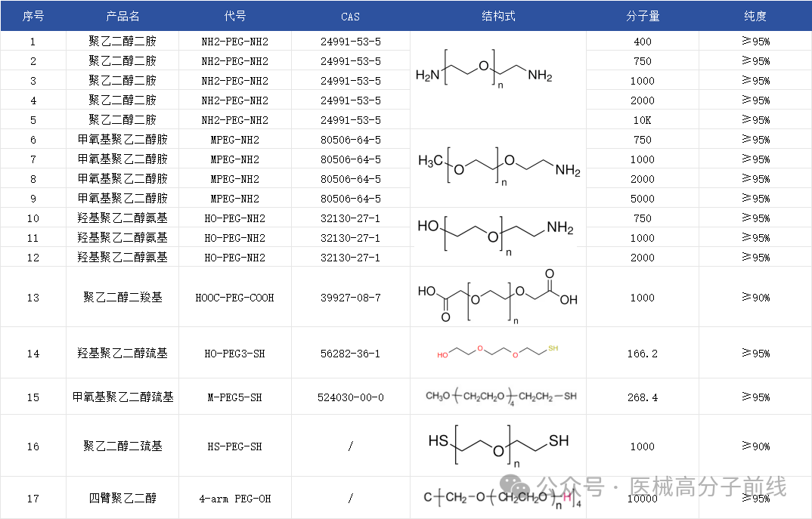The width and height of the screenshot is (812, 519).
Task: Click row number 9
Action: pos(33,199)
